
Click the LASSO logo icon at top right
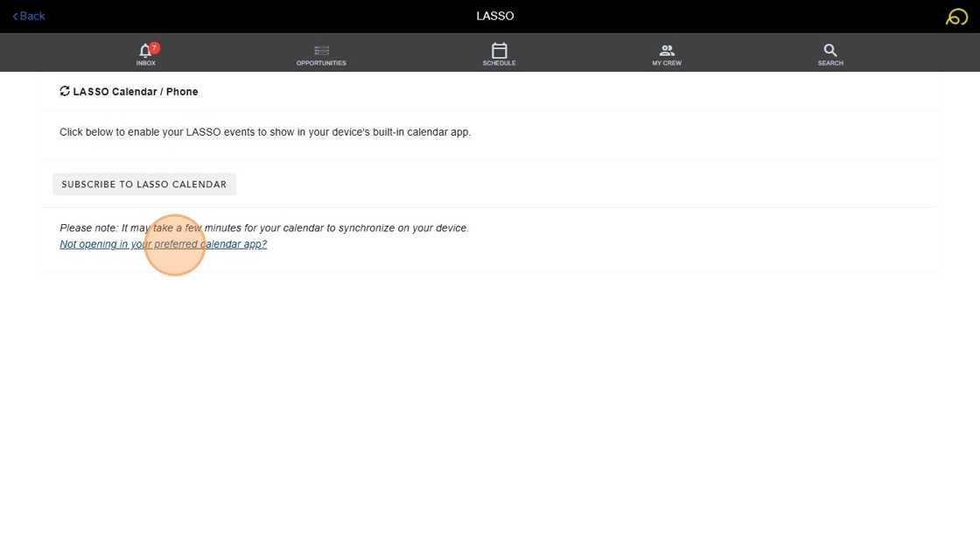[956, 17]
